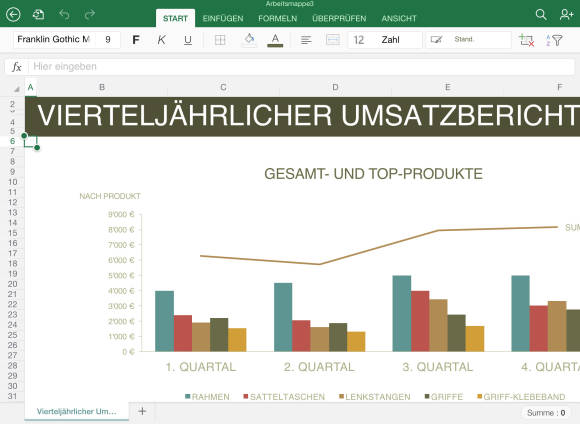Expand the Stand. cell styles selector
This screenshot has width=580, height=424.
pyautogui.click(x=468, y=40)
